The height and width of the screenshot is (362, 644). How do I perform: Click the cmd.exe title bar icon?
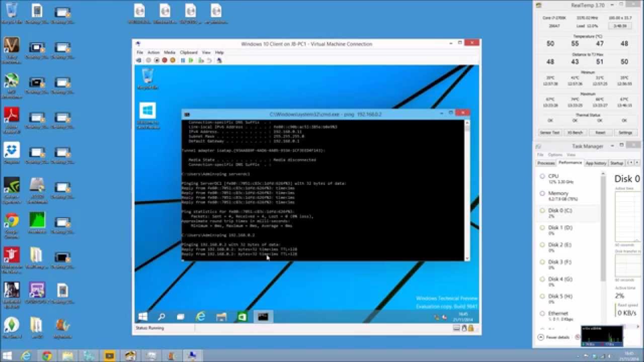point(187,115)
